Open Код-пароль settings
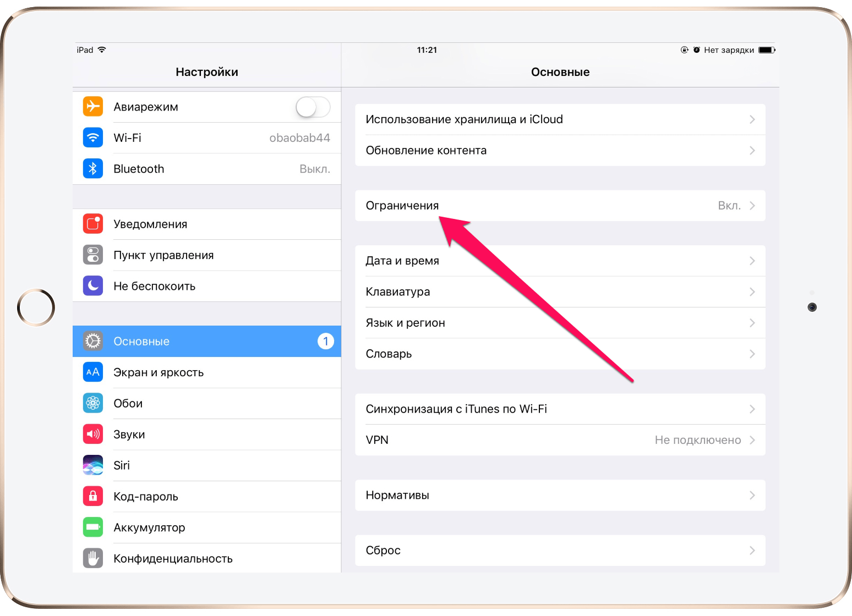852x616 pixels. coord(207,497)
